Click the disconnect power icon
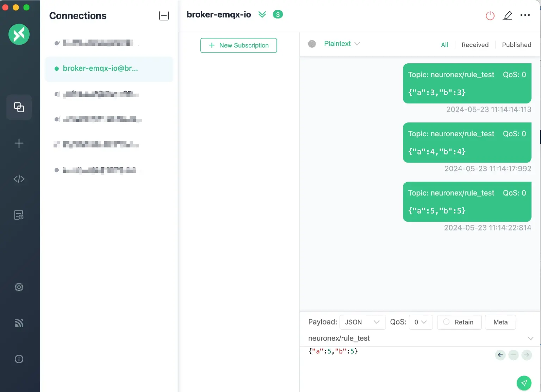The image size is (541, 392). 490,15
